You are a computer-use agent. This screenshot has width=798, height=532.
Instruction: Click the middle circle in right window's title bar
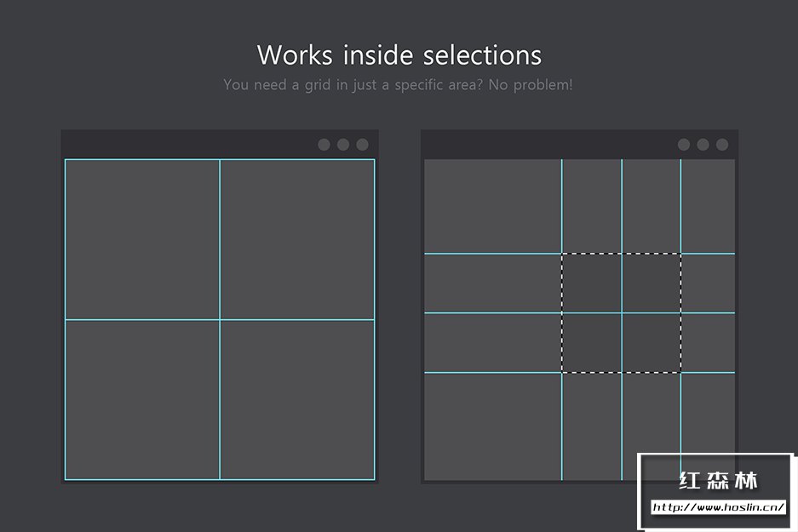(x=703, y=145)
